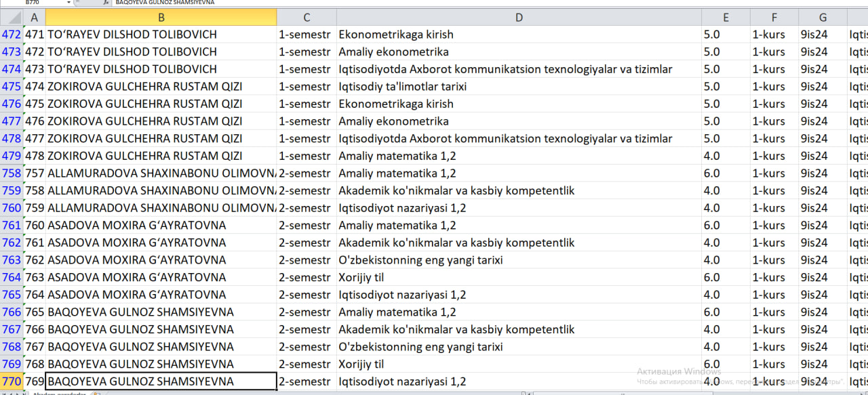Image resolution: width=868 pixels, height=395 pixels.
Task: Select column D header
Action: [x=519, y=17]
